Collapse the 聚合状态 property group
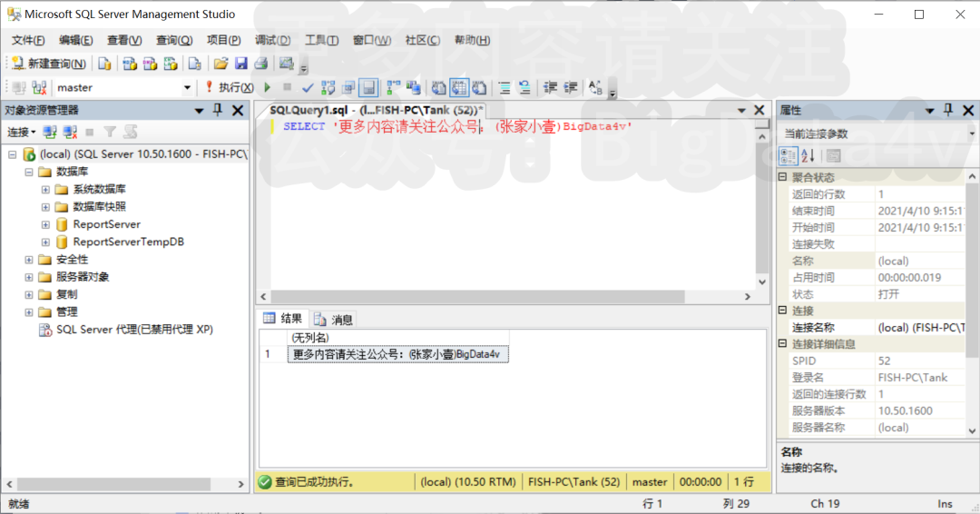 click(782, 177)
